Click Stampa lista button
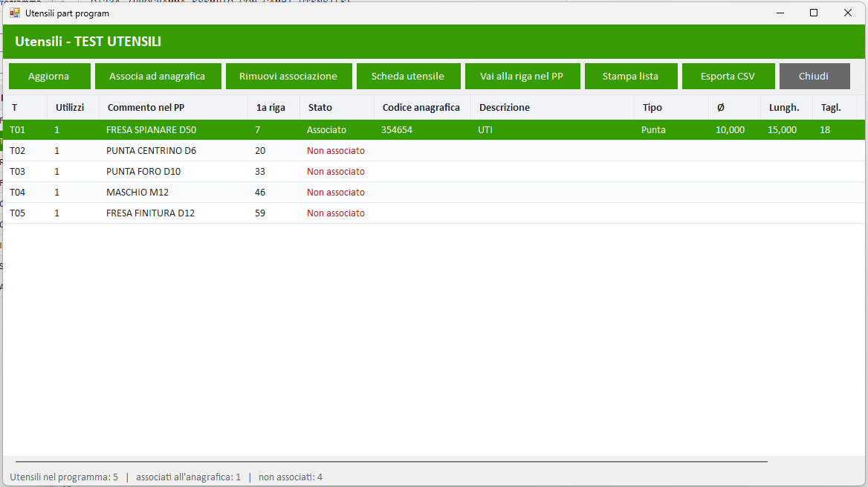The image size is (868, 487). coord(630,76)
